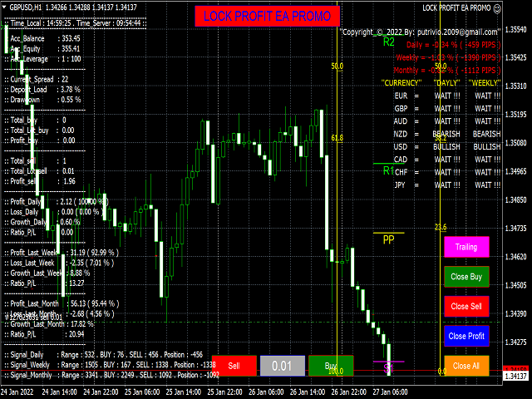The width and height of the screenshot is (532, 399).
Task: Click the smiley face EA icon
Action: (497, 8)
